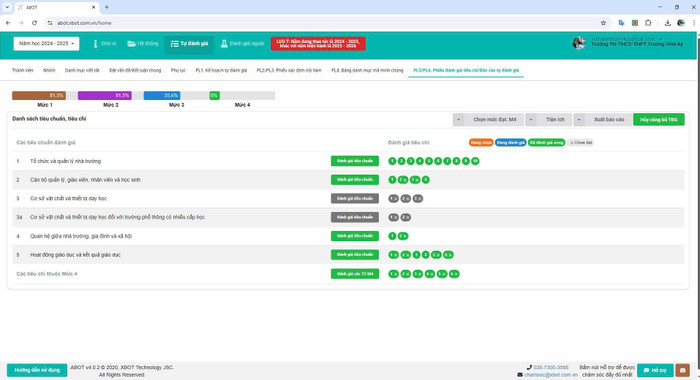Switch to the Nhóm tab
Screen dimensions: 700x380
(x=49, y=71)
